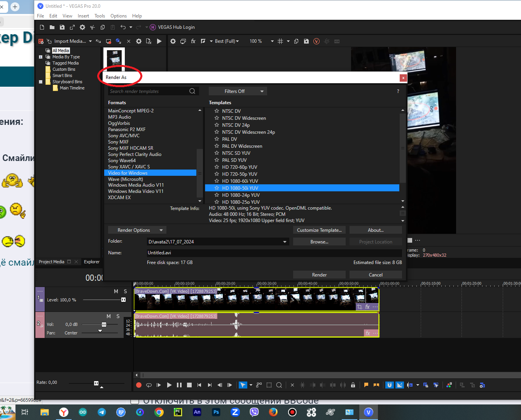Select HD 720-50p YUV template

coord(240,174)
